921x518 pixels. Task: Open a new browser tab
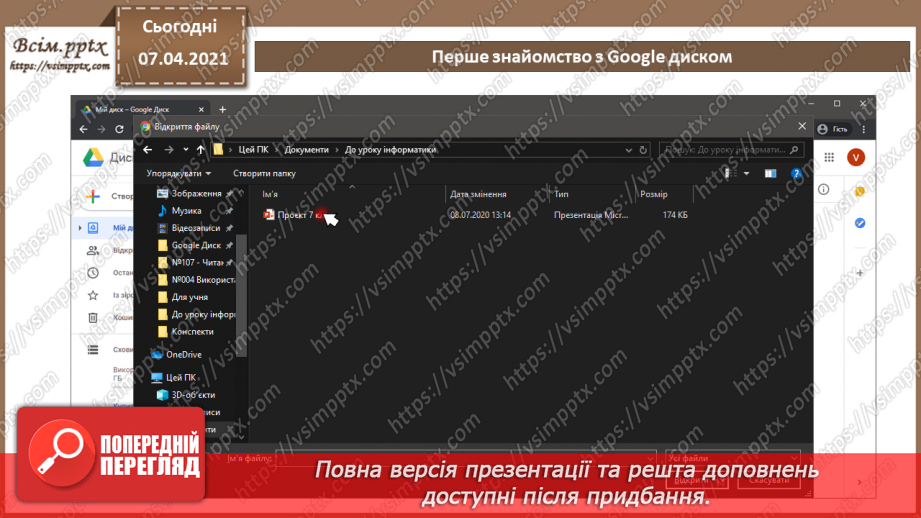222,109
